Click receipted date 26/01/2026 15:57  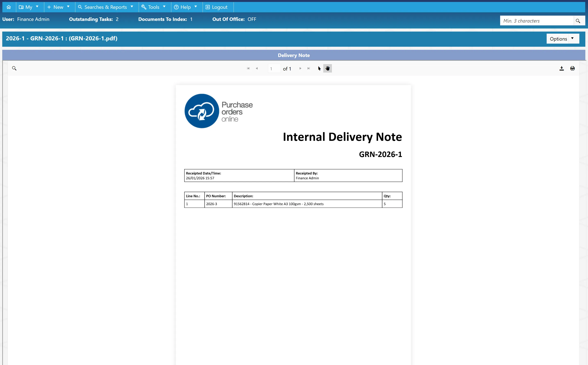coord(200,178)
